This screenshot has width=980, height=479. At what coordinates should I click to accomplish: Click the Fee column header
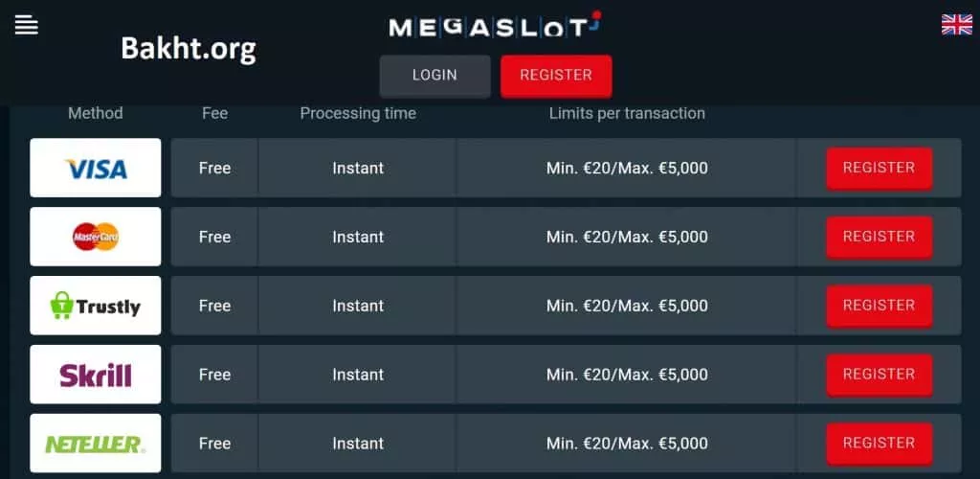[214, 113]
